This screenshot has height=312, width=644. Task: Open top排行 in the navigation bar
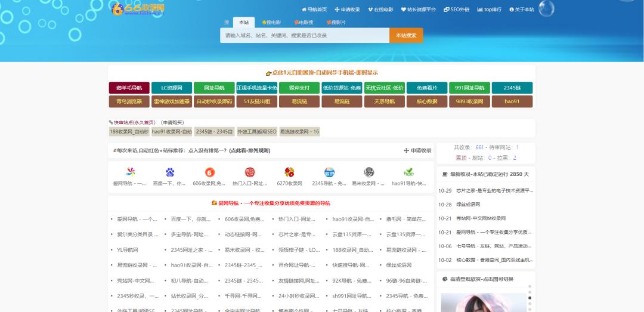(x=489, y=10)
